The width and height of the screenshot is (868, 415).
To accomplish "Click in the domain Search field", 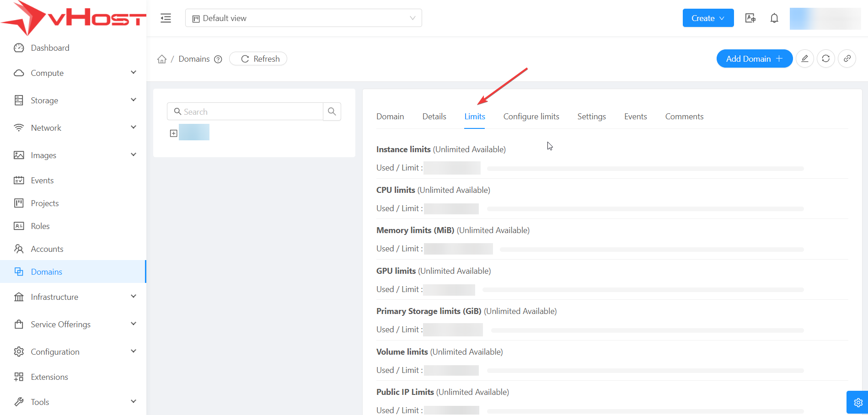I will tap(249, 112).
